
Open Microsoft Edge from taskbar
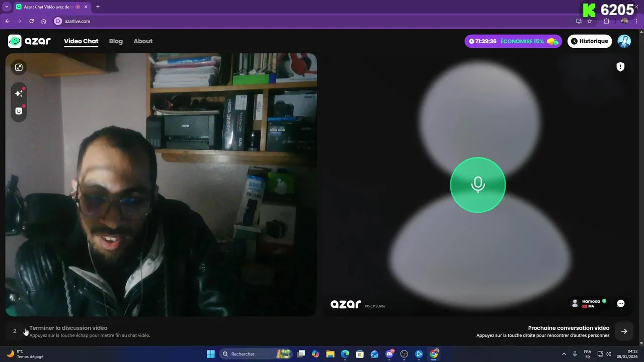pyautogui.click(x=345, y=354)
